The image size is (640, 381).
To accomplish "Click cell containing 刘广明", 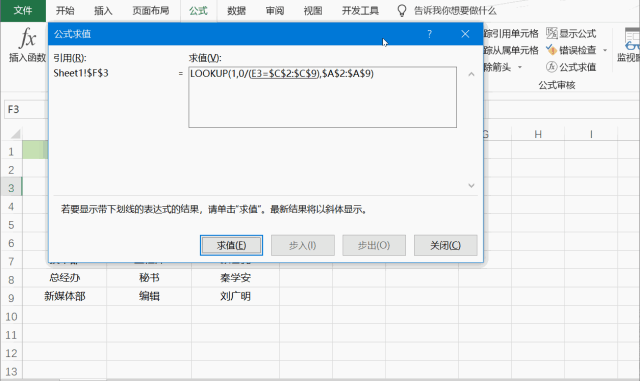I will click(236, 296).
